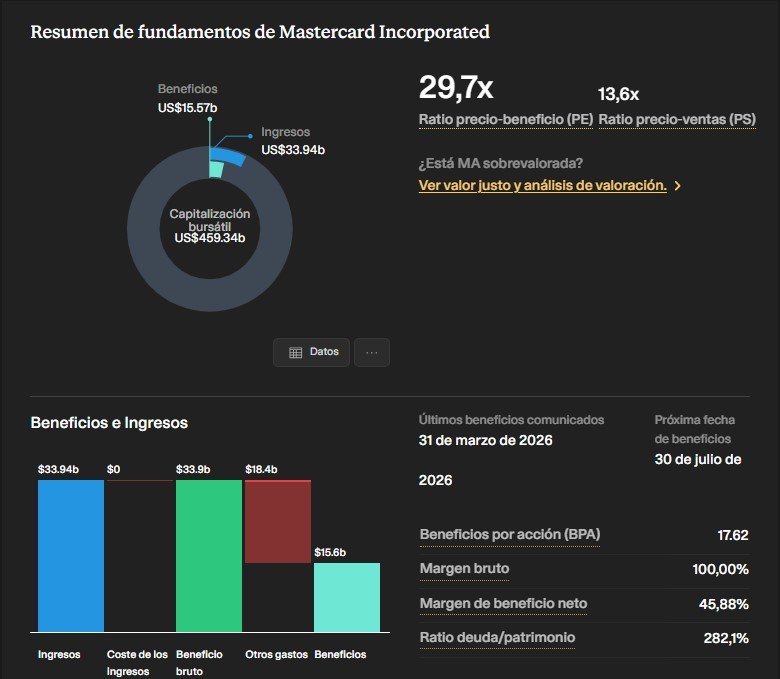Screen dimensions: 780x679
Task: Click Ratio precio-ventas (PS) label
Action: pyautogui.click(x=677, y=119)
